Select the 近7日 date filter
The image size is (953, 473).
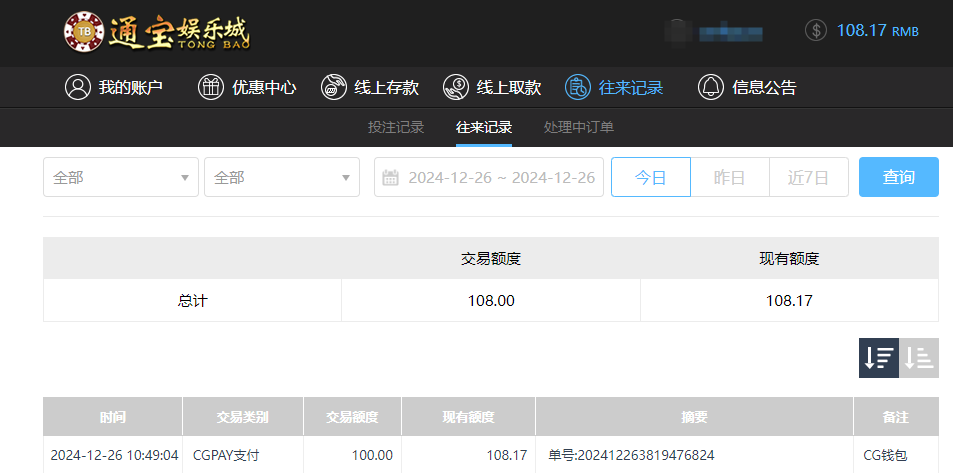809,177
